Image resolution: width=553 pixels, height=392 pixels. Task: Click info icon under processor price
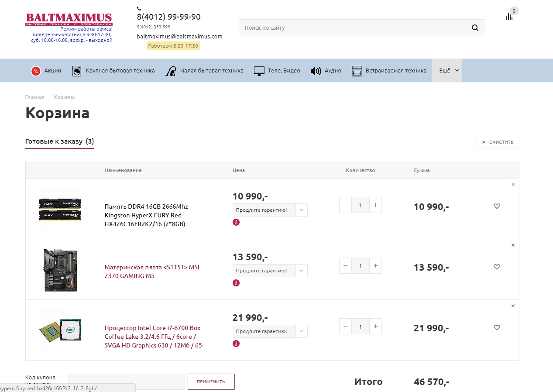tap(236, 344)
